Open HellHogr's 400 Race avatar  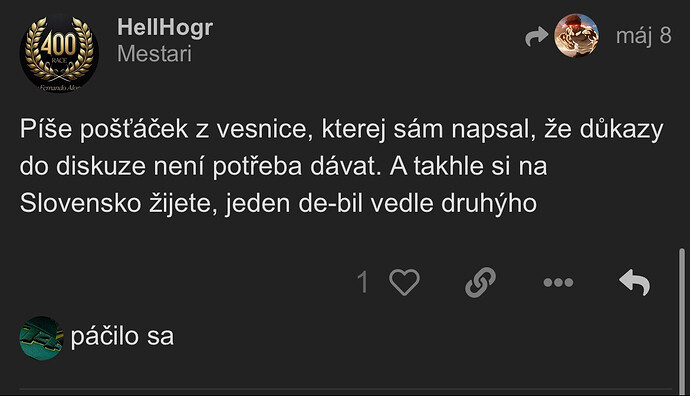tap(59, 53)
